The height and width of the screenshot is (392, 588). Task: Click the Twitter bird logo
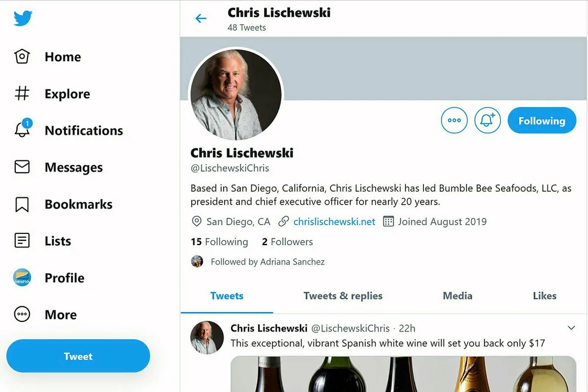point(23,18)
